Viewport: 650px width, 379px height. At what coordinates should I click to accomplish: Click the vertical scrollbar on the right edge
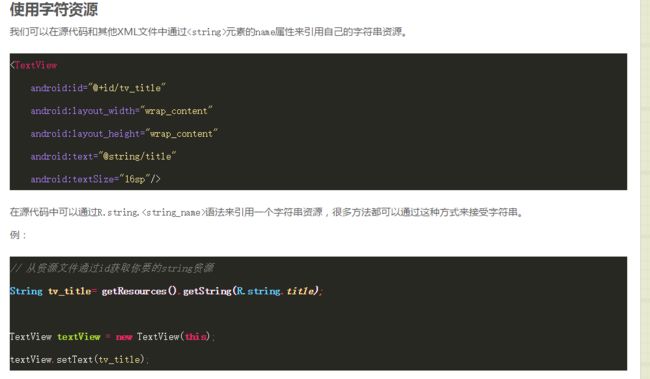point(645,190)
